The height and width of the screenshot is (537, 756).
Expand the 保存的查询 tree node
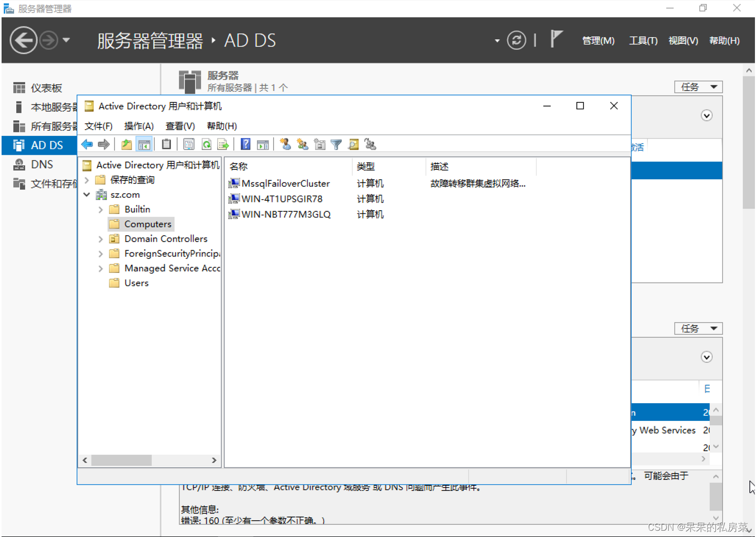pyautogui.click(x=87, y=180)
